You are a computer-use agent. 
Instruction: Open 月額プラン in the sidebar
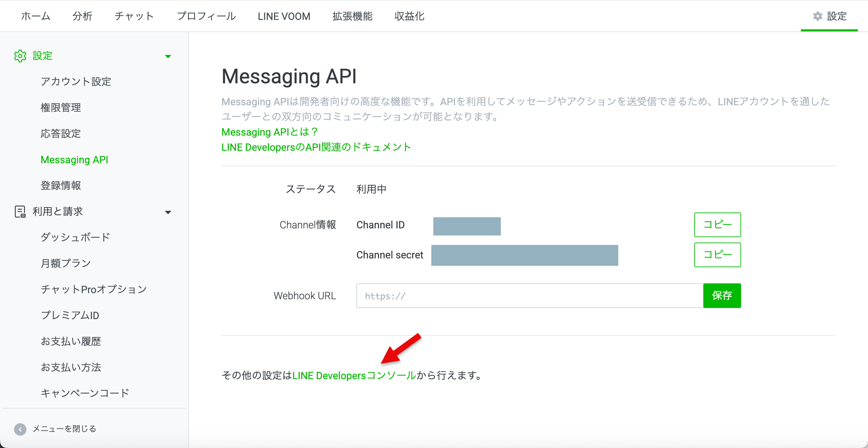coord(66,263)
